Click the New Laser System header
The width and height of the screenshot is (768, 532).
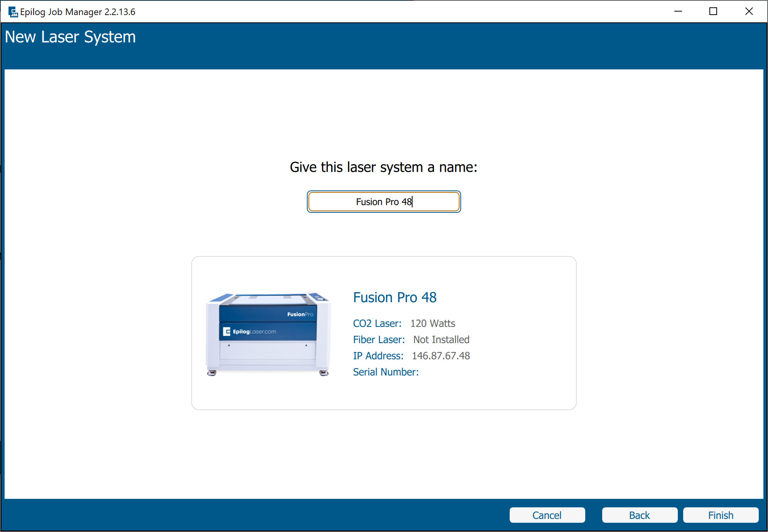[x=70, y=37]
